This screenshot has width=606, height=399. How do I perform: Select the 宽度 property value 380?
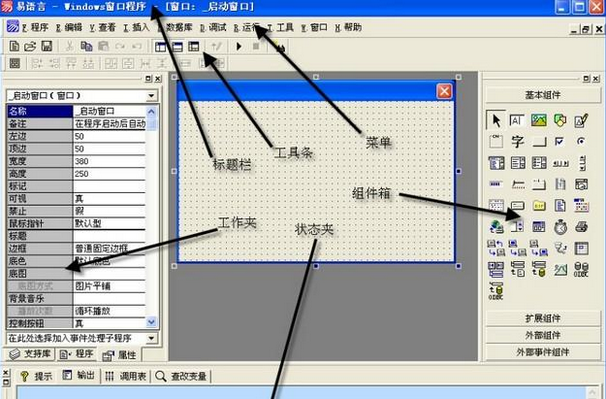pyautogui.click(x=109, y=161)
